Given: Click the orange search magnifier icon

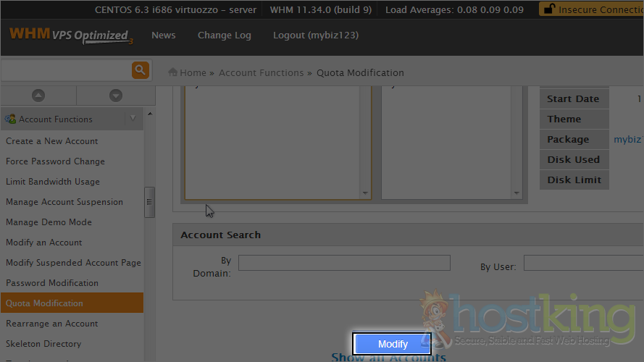Looking at the screenshot, I should point(140,70).
